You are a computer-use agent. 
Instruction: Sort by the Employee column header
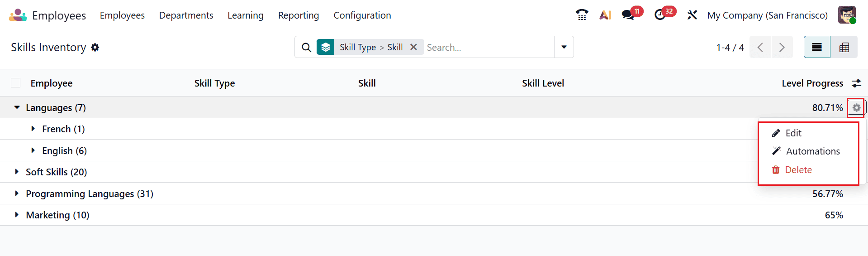(52, 83)
